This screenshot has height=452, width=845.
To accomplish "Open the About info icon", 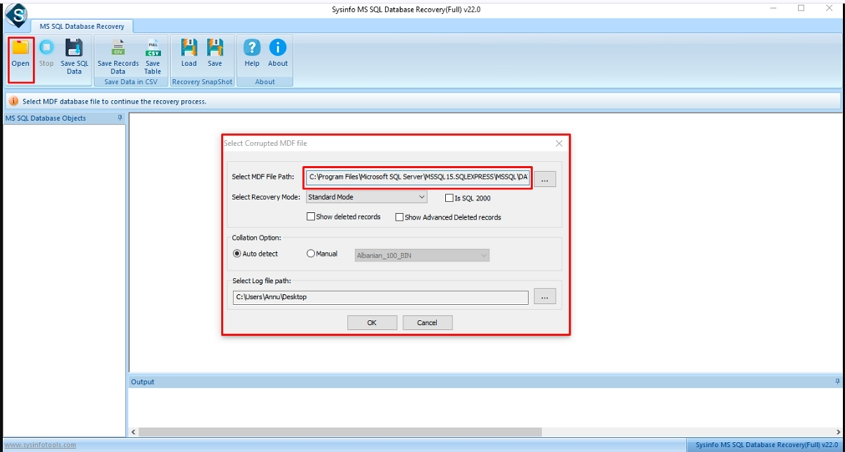I will (278, 49).
